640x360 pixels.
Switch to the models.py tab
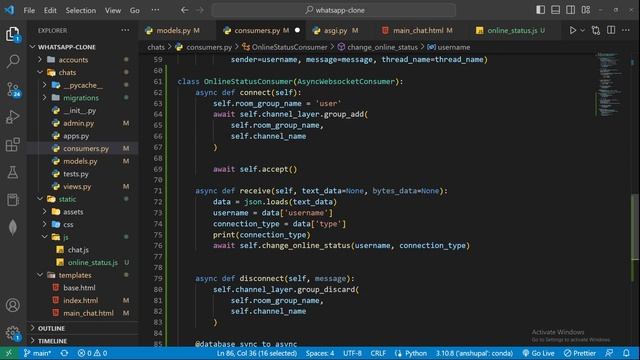[178, 30]
